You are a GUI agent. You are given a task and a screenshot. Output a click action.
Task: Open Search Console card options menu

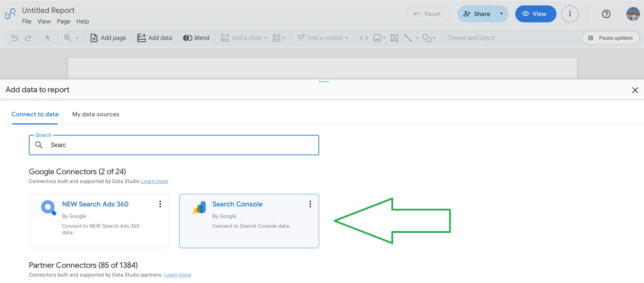(x=310, y=204)
